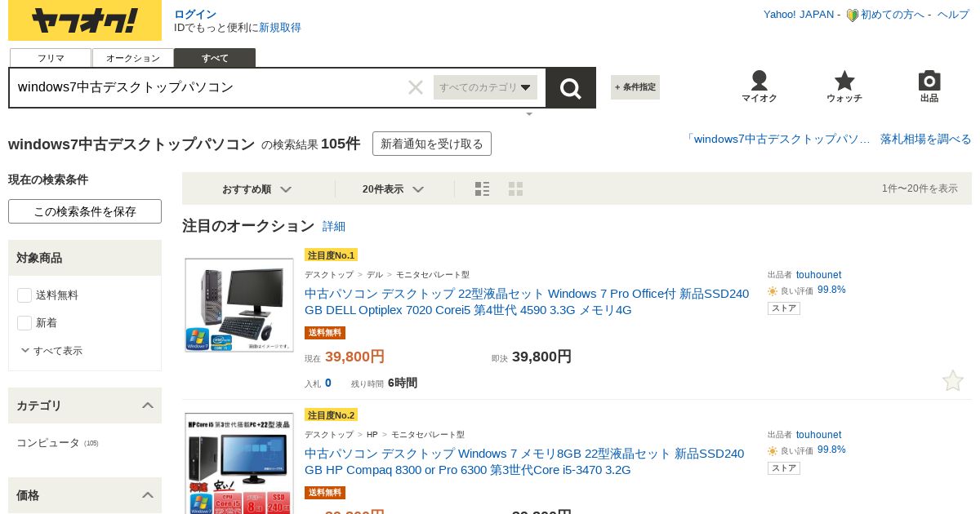Click モニタセパレート型 breadcrumb in DELL listing
The image size is (980, 514).
(433, 275)
